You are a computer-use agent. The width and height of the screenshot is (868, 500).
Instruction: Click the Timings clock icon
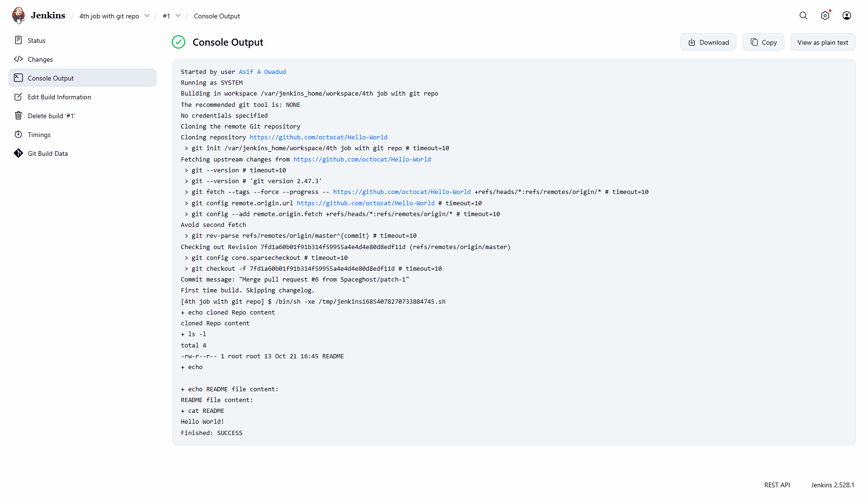(x=18, y=134)
